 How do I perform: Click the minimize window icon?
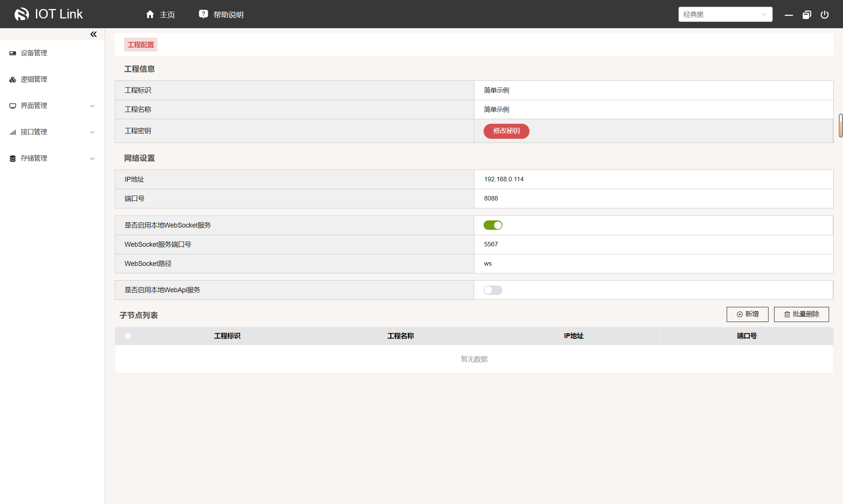coord(789,15)
